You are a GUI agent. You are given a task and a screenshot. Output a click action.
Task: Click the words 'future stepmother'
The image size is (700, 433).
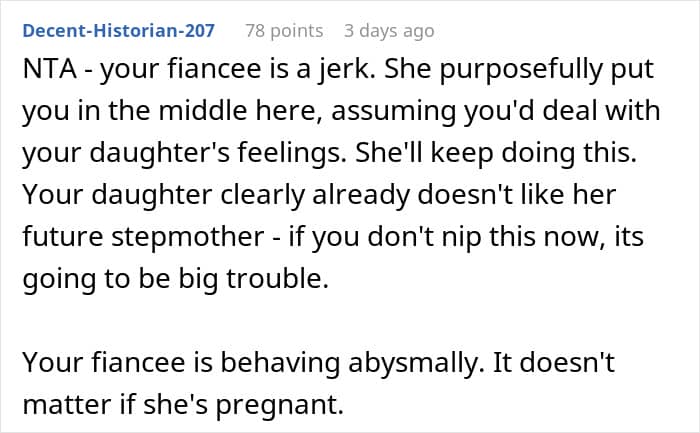tap(143, 237)
